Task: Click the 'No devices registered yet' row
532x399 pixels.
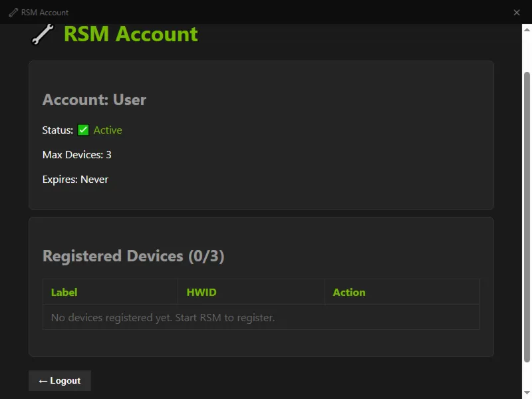Action: (x=261, y=318)
